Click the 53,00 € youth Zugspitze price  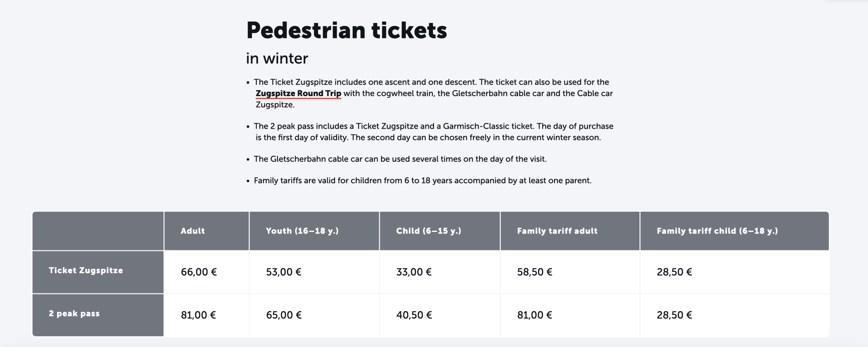pos(283,272)
